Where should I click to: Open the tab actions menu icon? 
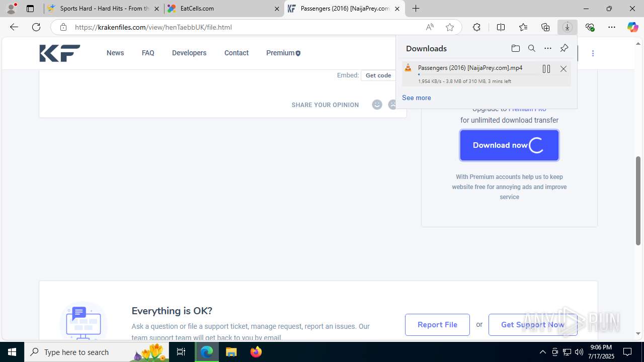click(30, 9)
